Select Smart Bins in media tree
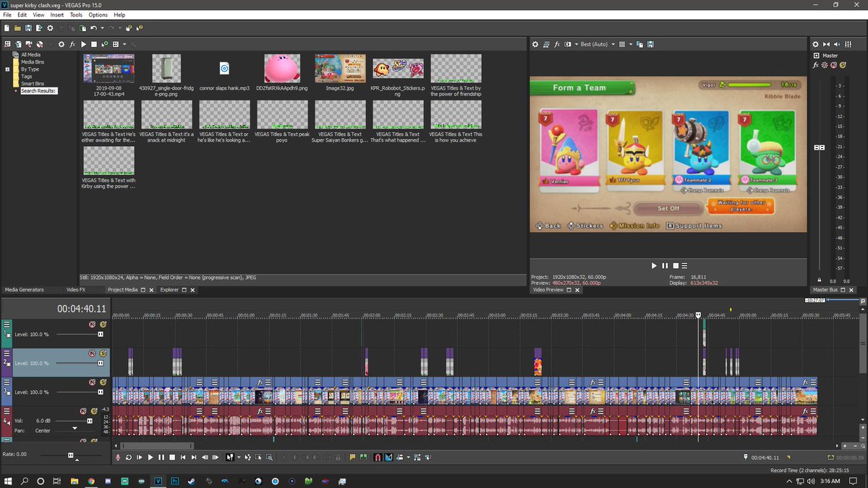This screenshot has height=488, width=868. [x=32, y=84]
